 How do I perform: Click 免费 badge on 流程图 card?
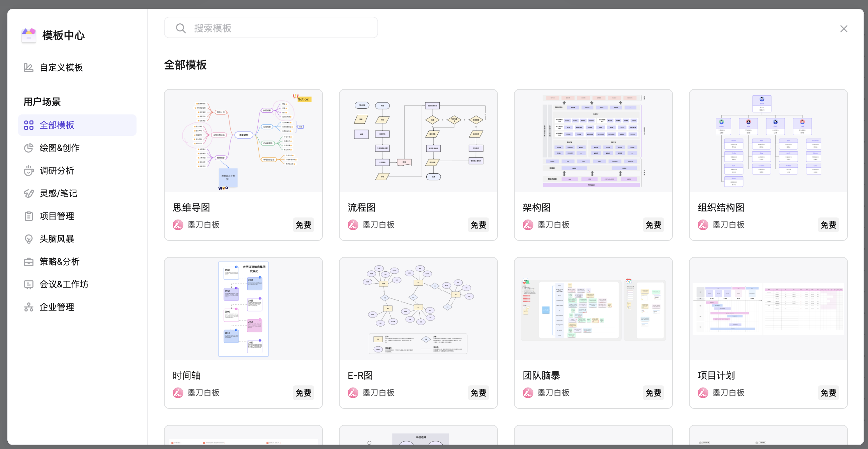click(478, 225)
